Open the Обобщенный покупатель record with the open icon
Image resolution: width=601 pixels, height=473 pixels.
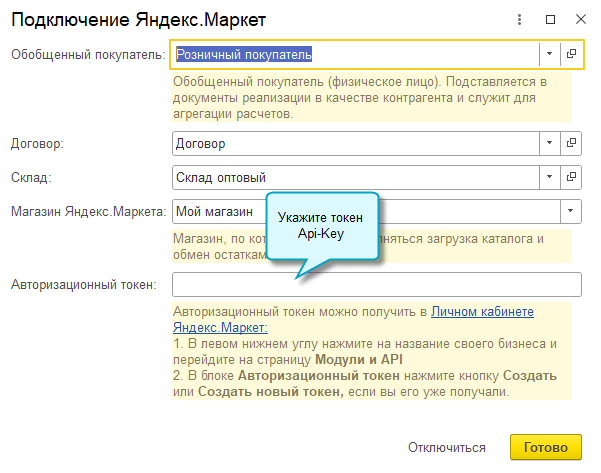click(571, 54)
